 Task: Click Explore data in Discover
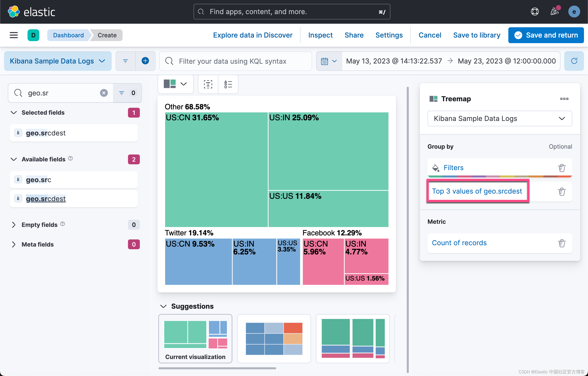tap(253, 35)
